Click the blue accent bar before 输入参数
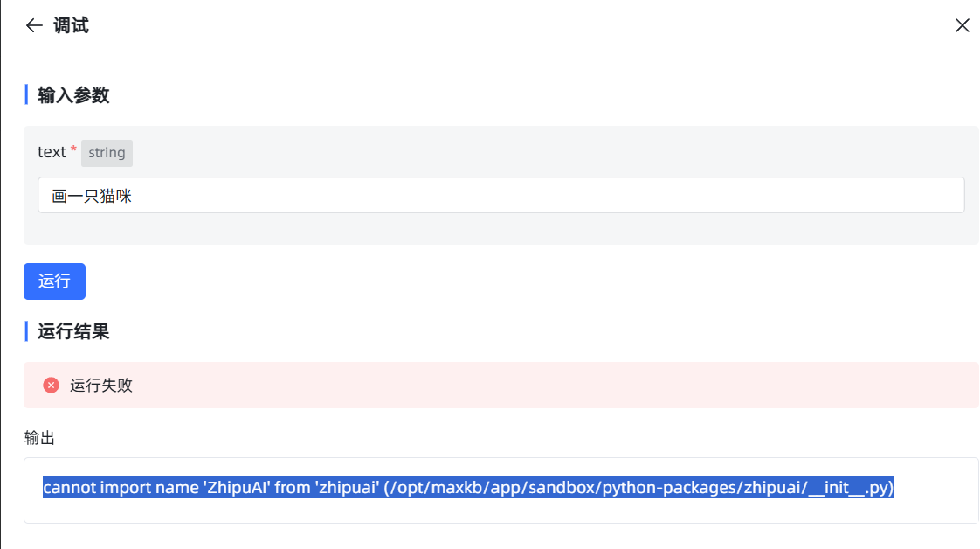980x549 pixels. point(26,95)
